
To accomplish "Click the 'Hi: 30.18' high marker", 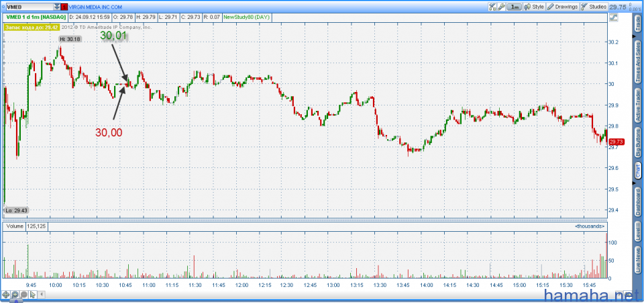I will [x=69, y=39].
